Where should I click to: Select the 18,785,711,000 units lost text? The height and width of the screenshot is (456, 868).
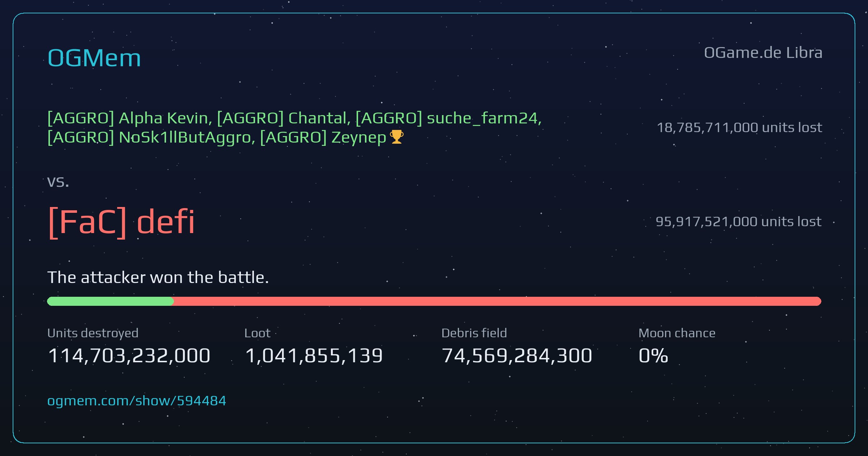pyautogui.click(x=739, y=127)
